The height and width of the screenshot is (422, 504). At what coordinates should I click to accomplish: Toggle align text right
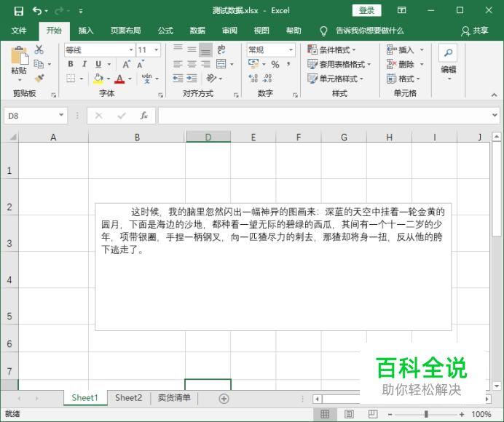pos(205,64)
